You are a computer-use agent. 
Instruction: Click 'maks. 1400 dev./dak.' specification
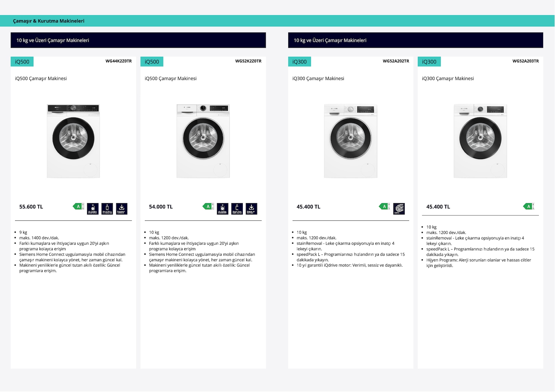(39, 238)
